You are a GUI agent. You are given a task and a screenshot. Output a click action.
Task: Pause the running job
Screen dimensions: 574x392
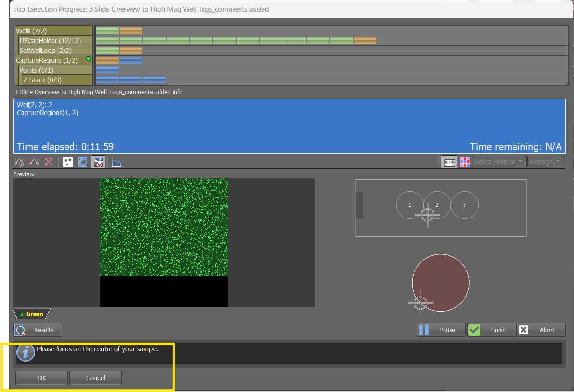click(x=442, y=330)
